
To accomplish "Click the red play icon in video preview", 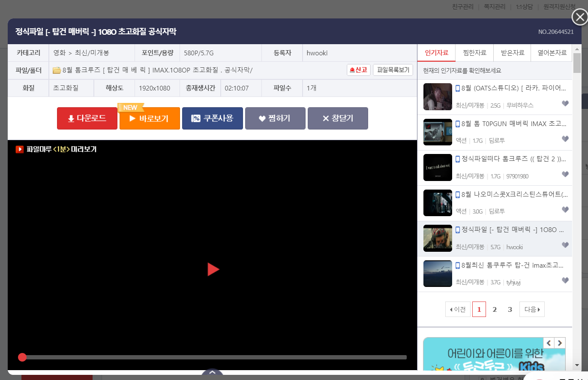I will [213, 269].
